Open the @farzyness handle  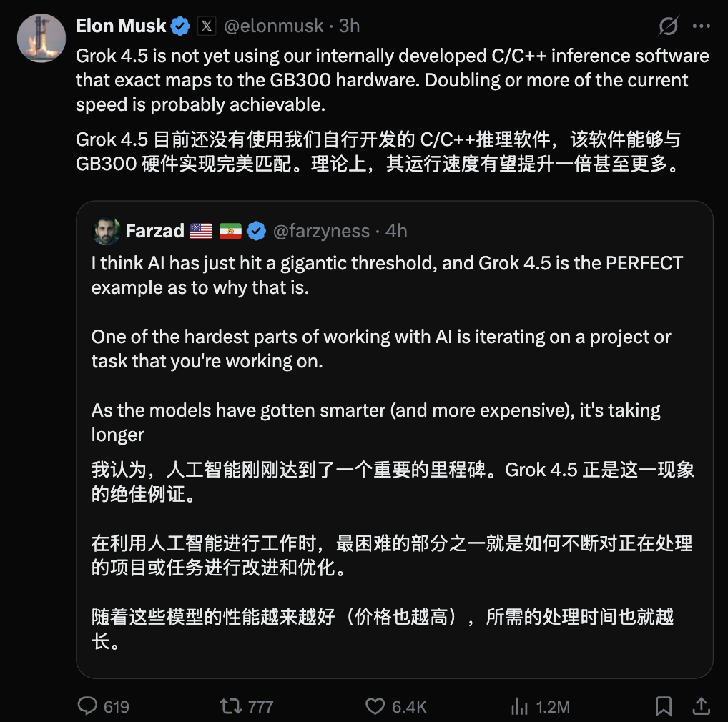coord(321,231)
